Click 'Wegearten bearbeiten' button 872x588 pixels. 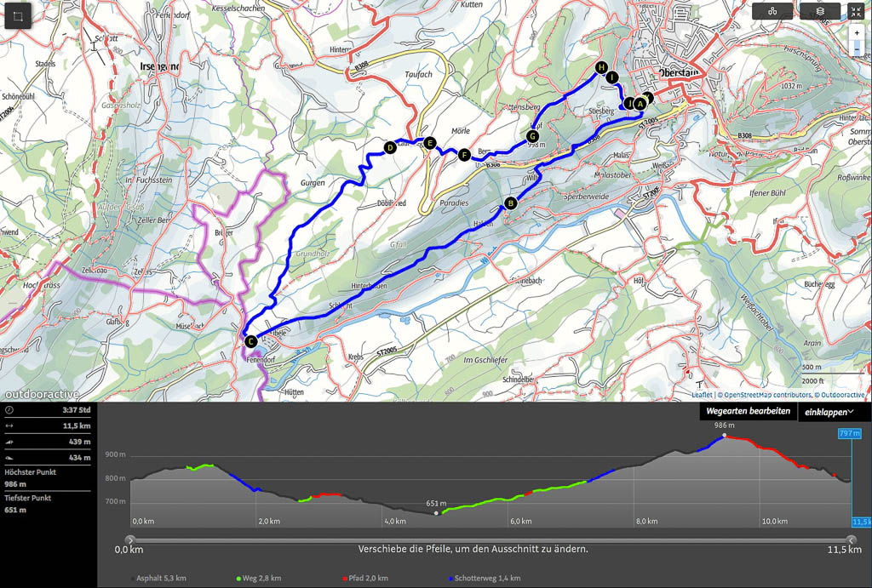[748, 411]
